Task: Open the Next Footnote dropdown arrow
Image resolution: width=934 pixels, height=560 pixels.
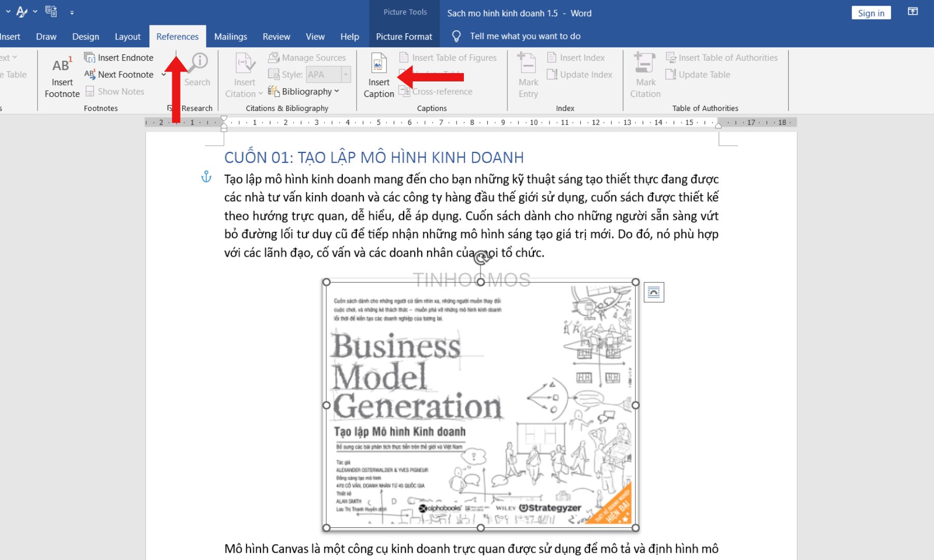Action: (164, 75)
